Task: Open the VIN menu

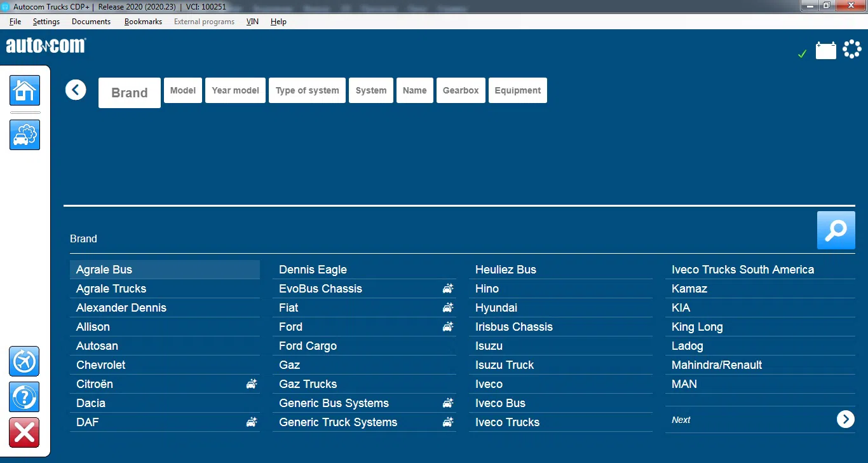Action: tap(252, 22)
